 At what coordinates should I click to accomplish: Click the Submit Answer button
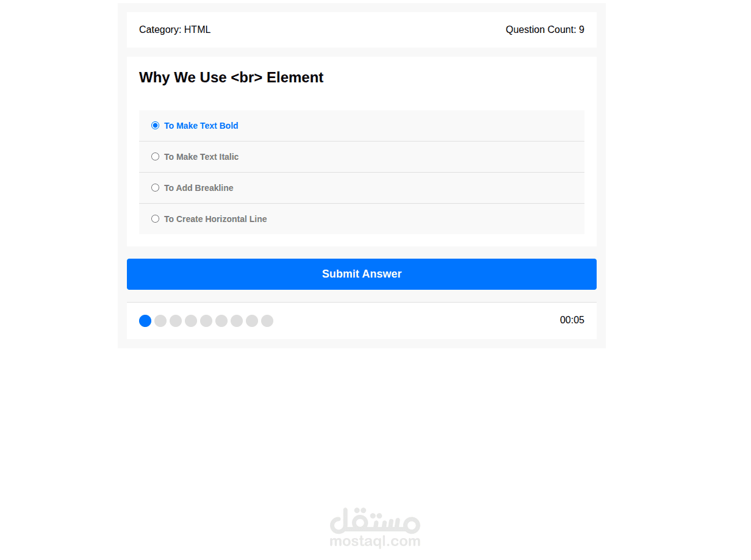tap(362, 274)
